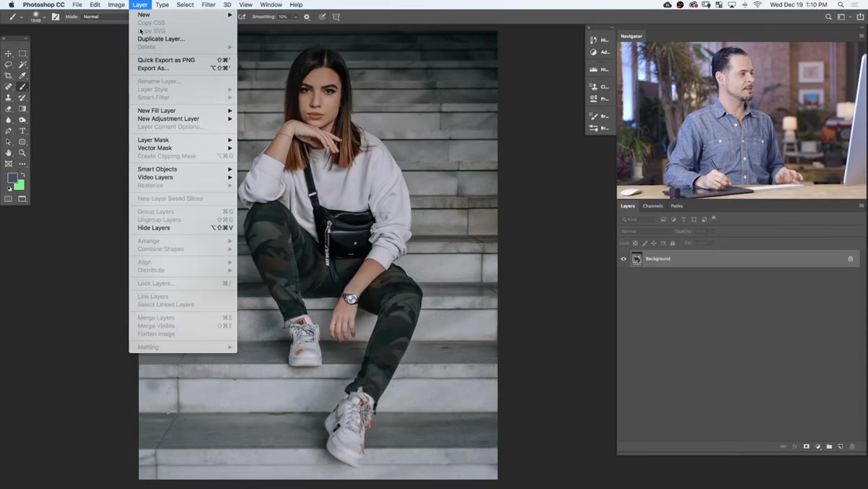Select the Magic Wand tool
Image resolution: width=868 pixels, height=489 pixels.
22,64
